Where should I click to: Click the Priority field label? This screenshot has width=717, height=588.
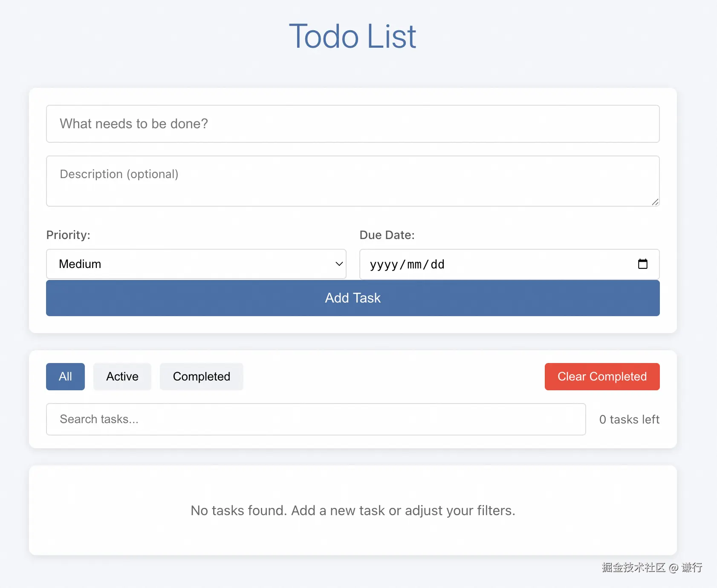pos(68,235)
